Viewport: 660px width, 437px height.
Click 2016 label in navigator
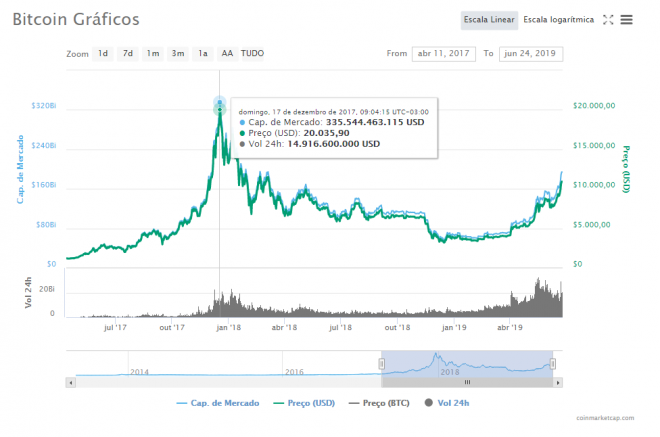tap(294, 372)
